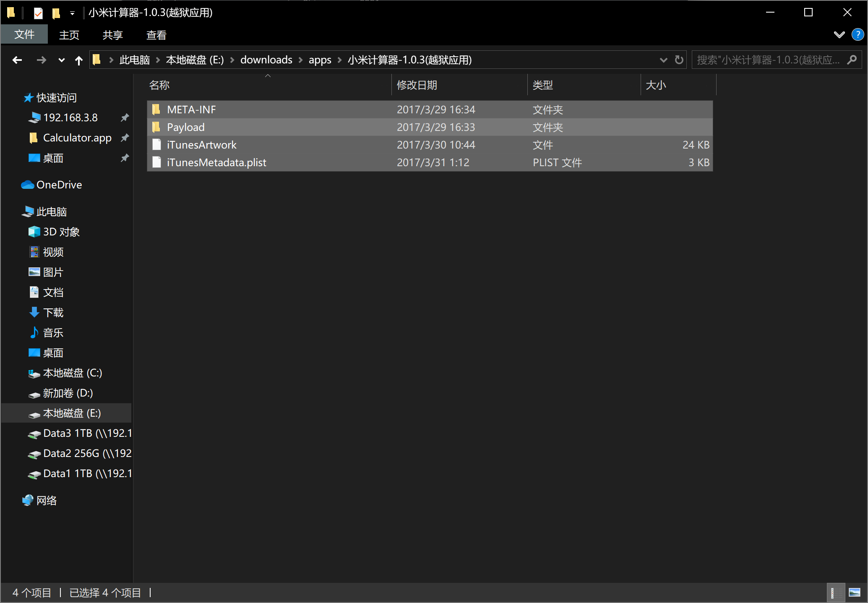Click the up one level arrow
The width and height of the screenshot is (868, 603).
78,60
